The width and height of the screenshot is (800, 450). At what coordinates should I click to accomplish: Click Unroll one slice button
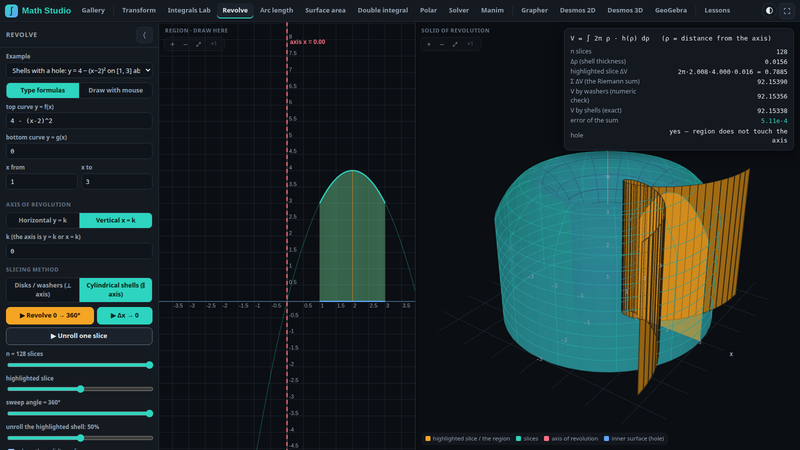point(79,336)
